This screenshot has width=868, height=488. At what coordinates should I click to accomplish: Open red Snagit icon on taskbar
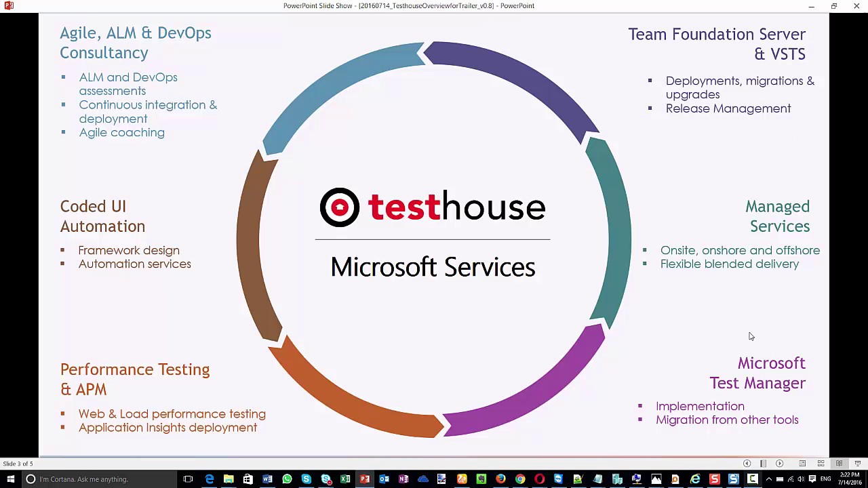714,479
